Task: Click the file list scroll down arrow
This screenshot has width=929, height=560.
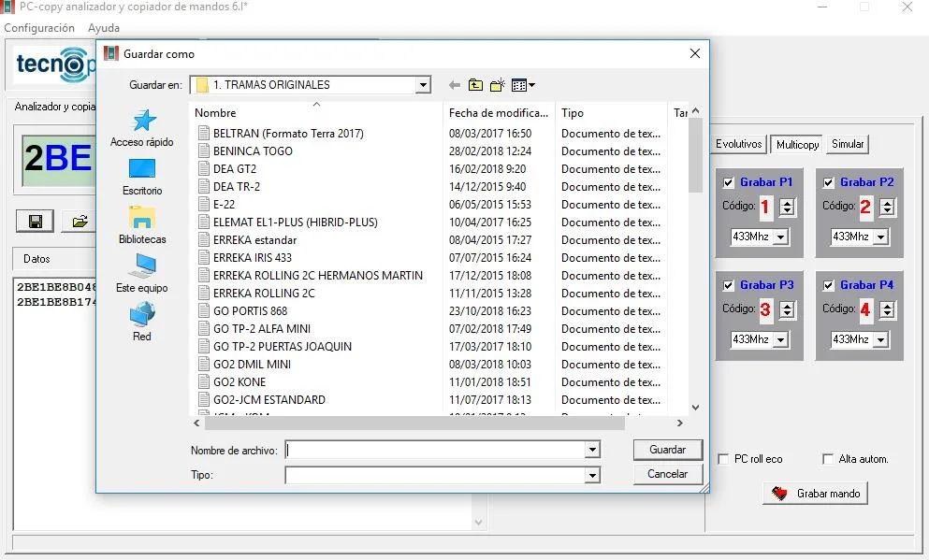Action: 695,408
